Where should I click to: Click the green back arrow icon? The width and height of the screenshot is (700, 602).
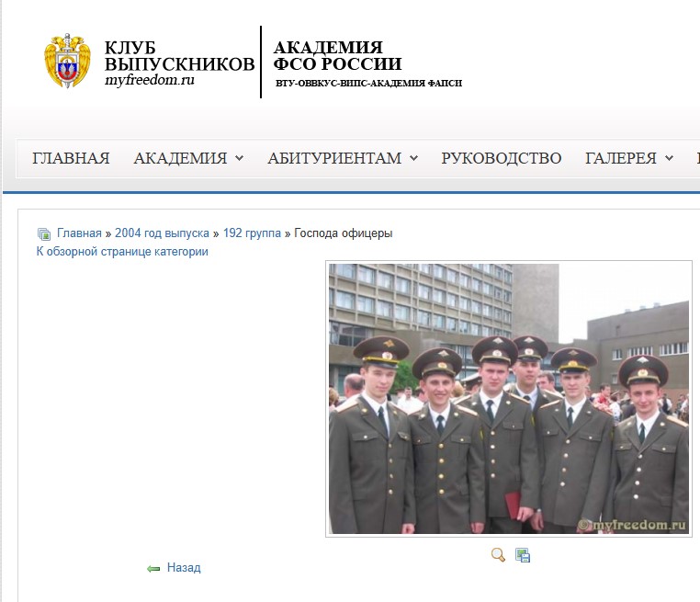pos(153,569)
